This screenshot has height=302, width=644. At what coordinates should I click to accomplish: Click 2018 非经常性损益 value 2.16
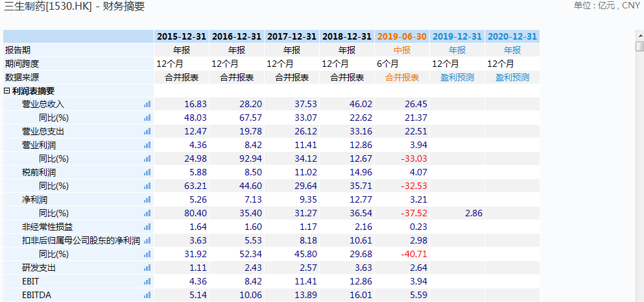pyautogui.click(x=363, y=227)
